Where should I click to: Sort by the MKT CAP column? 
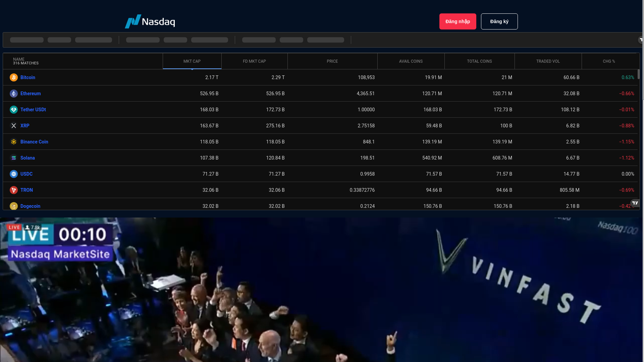192,61
